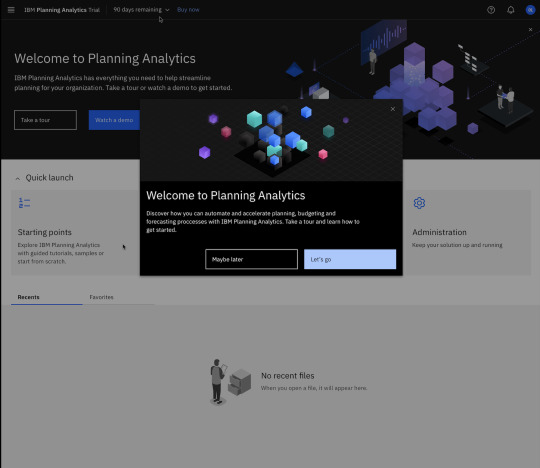Switch to the Recents tab

click(x=46, y=297)
